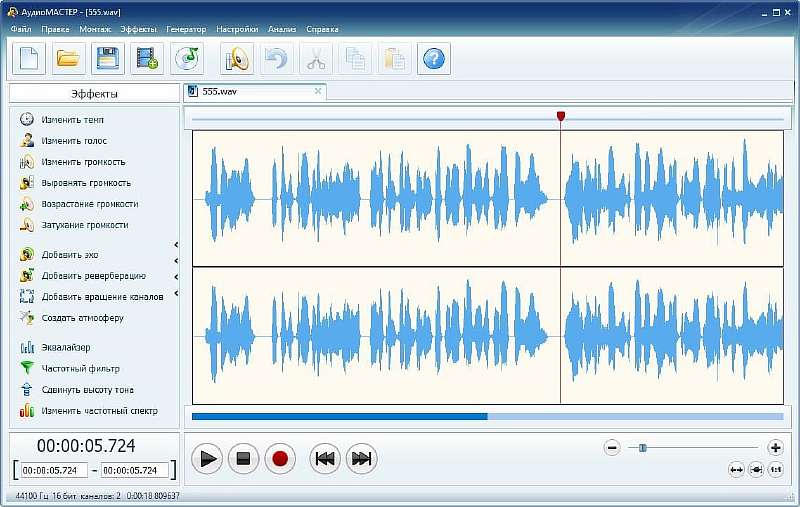Click the zoom slider handle
Image resolution: width=800 pixels, height=507 pixels.
click(x=643, y=448)
